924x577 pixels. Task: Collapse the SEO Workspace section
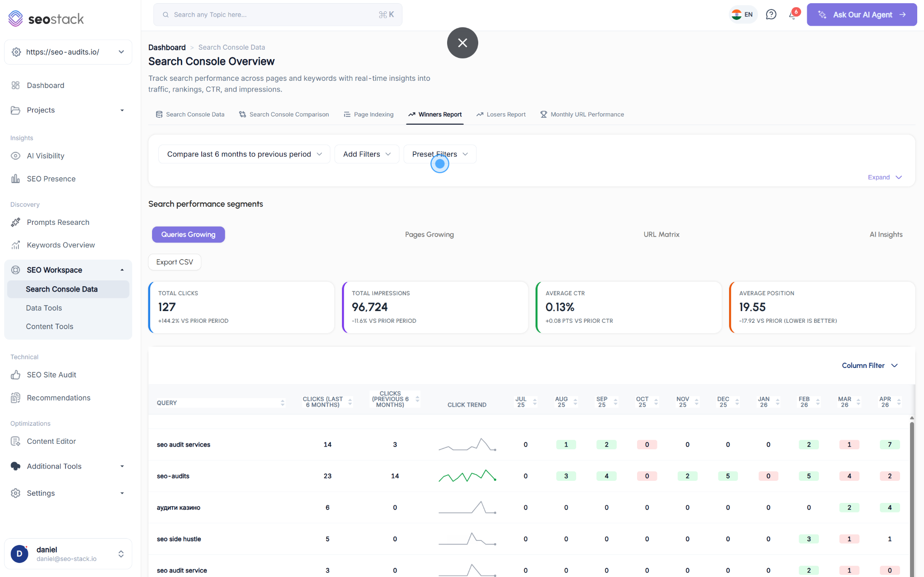tap(122, 270)
